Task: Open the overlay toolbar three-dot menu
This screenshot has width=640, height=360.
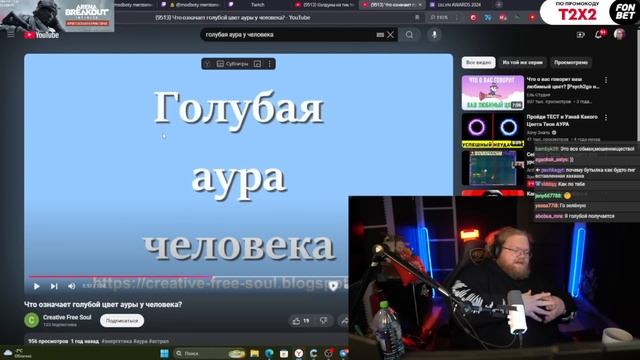Action: tap(269, 64)
